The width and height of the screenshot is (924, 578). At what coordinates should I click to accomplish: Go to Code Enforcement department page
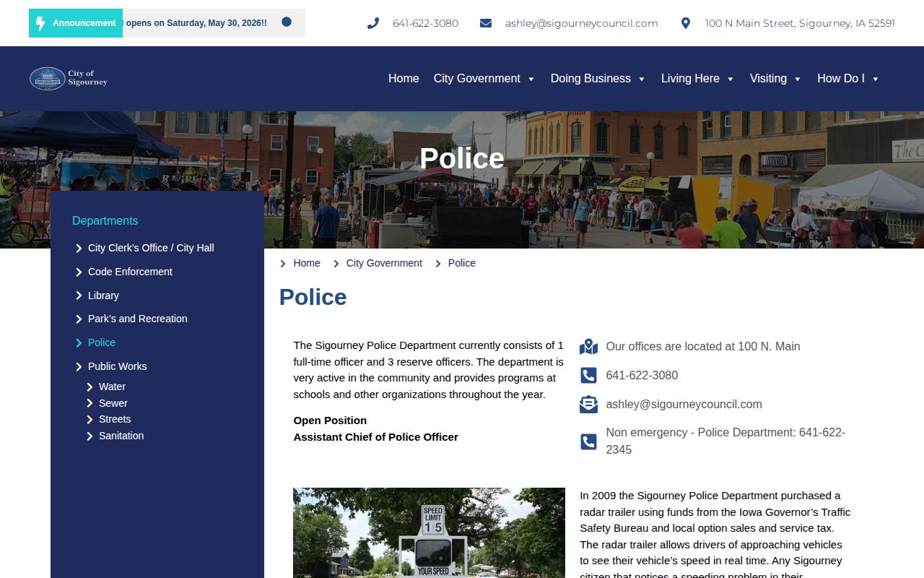coord(130,272)
